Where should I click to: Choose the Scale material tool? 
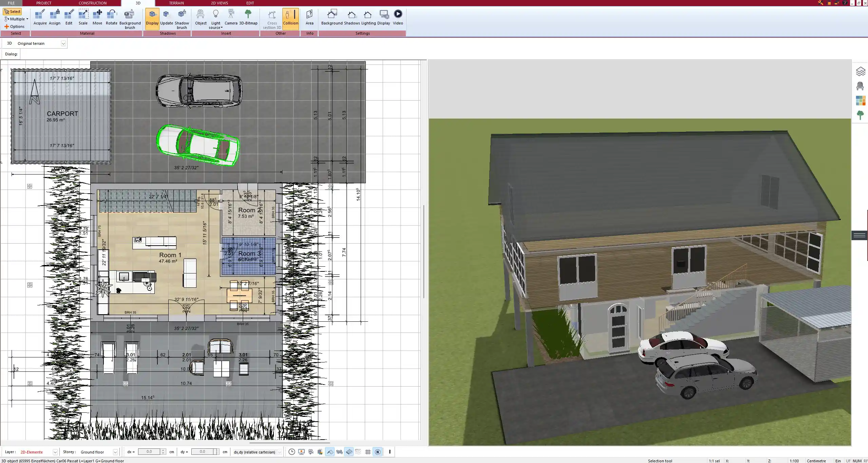83,18
